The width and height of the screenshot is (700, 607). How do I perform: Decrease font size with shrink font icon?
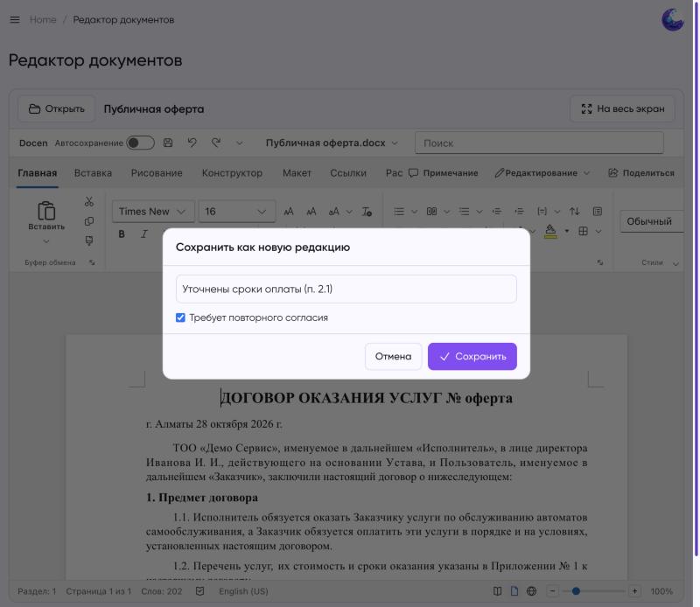click(311, 212)
